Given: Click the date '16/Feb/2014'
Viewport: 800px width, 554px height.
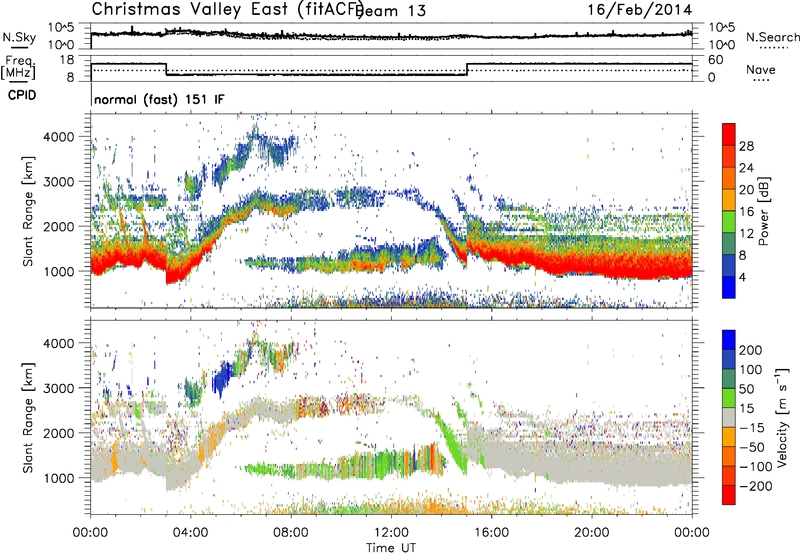Looking at the screenshot, I should coord(640,10).
